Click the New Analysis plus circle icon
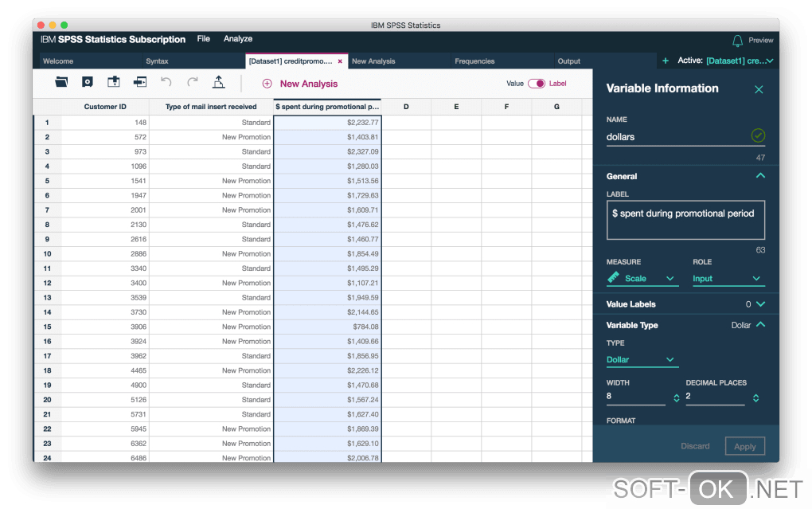Image resolution: width=812 pixels, height=509 pixels. tap(267, 84)
